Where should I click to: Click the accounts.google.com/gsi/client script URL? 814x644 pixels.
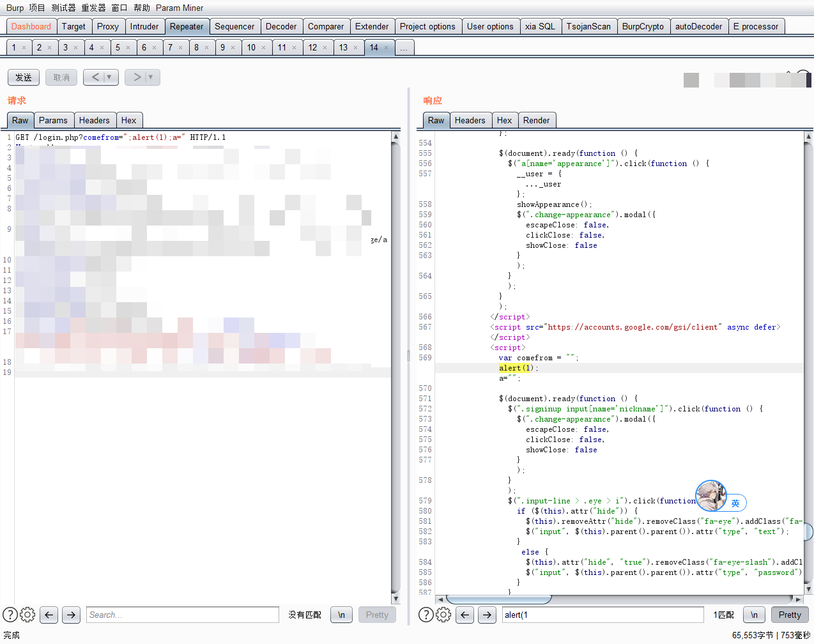coord(633,327)
